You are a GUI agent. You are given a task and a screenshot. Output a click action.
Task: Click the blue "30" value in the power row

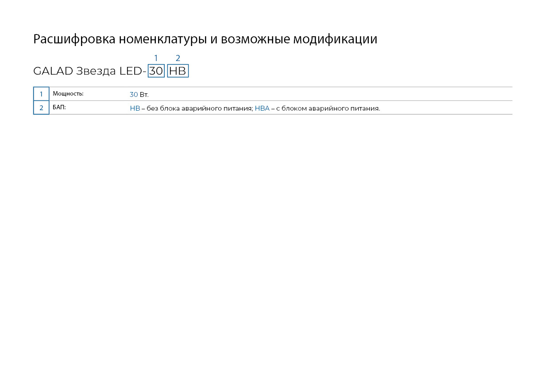134,95
